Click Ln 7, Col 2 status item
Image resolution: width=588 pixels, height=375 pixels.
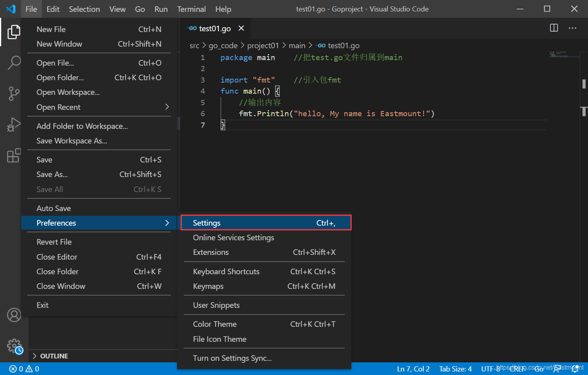413,369
